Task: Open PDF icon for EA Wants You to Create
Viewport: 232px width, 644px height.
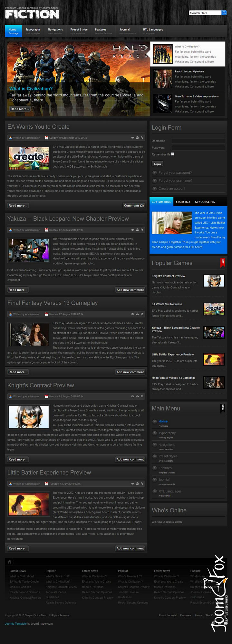Action: click(x=142, y=138)
